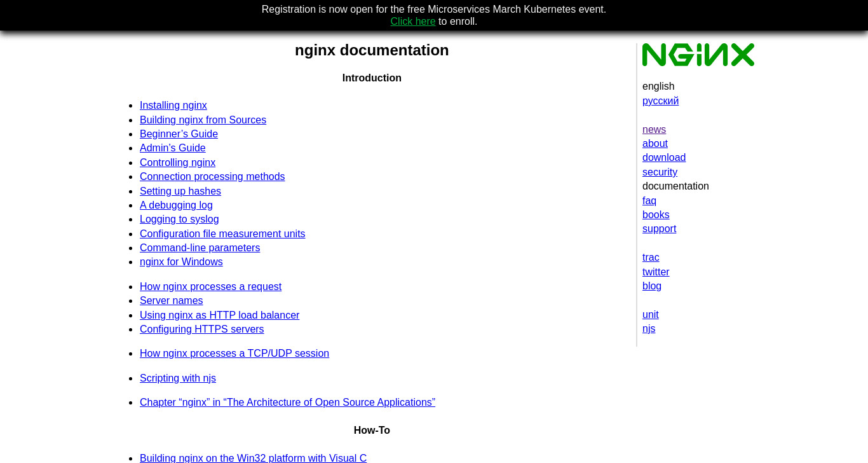Open the twitter sidebar link
The height and width of the screenshot is (463, 868).
pos(656,272)
